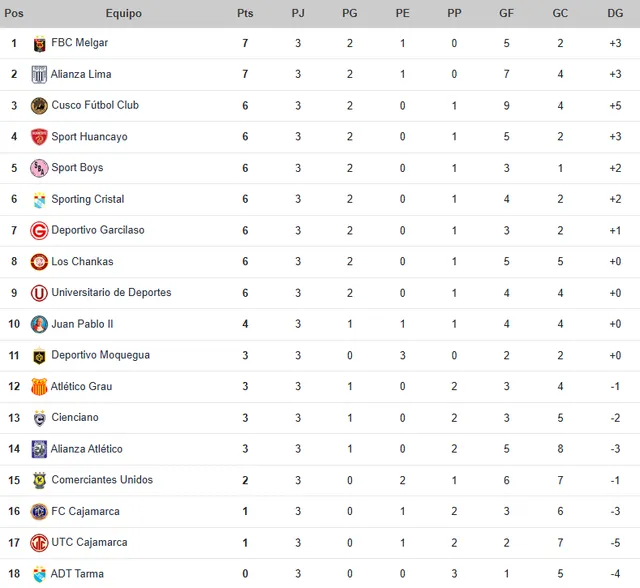This screenshot has width=640, height=588.
Task: Click the Juan Pablo II portrait badge
Action: (x=39, y=324)
